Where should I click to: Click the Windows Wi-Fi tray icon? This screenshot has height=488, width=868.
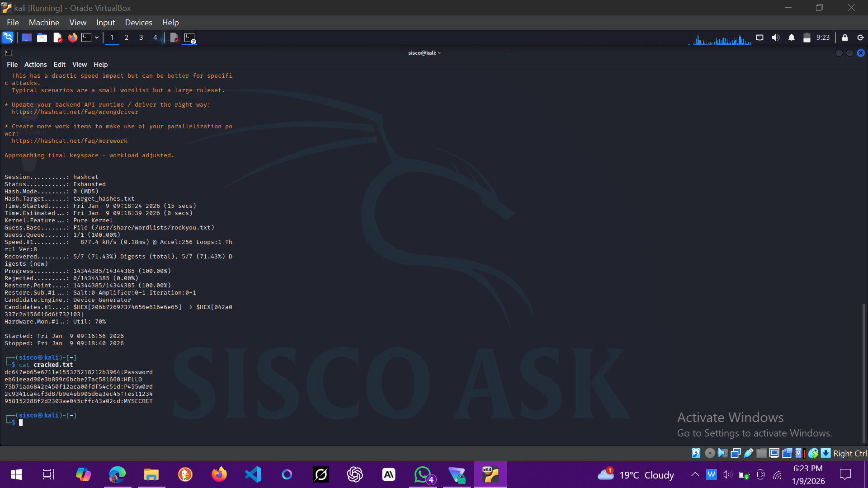click(778, 475)
